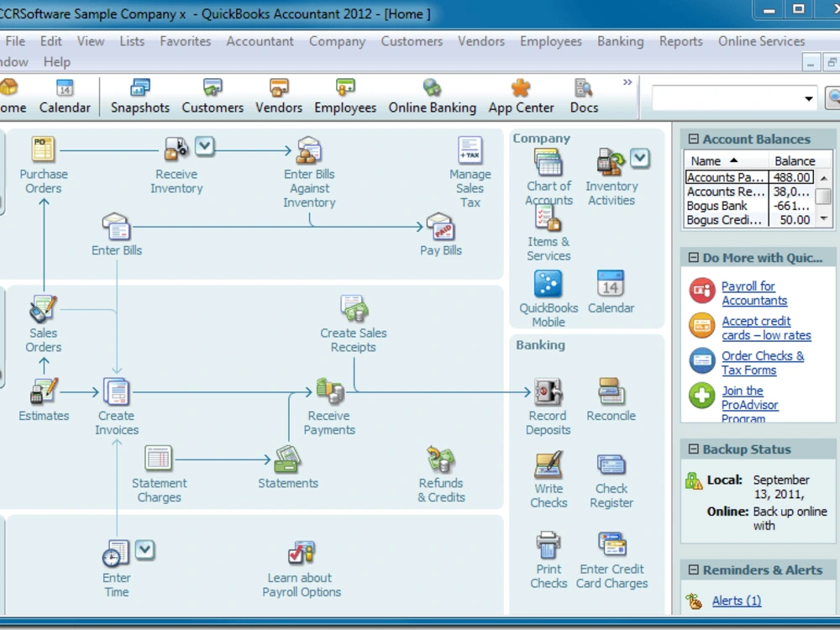Screen dimensions: 840x630
Task: Open Statement Charges icon
Action: pos(159,459)
